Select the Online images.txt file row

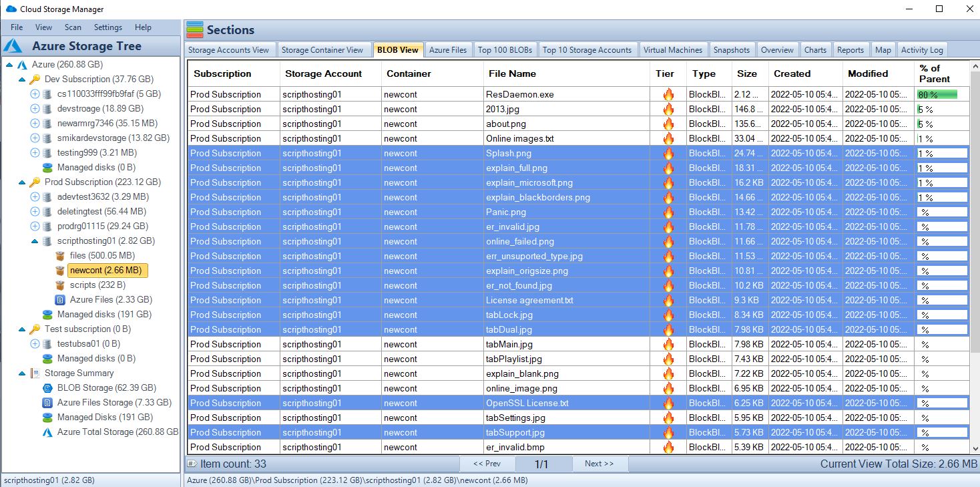(x=579, y=138)
